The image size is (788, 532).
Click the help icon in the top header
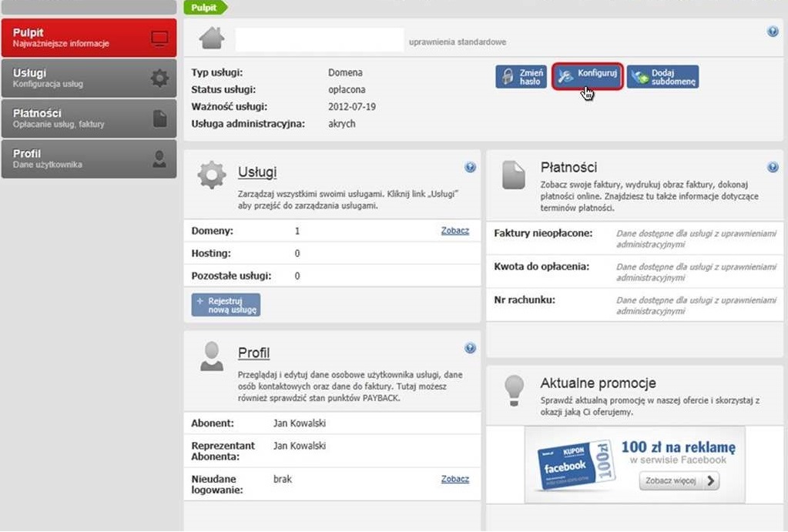(x=773, y=32)
